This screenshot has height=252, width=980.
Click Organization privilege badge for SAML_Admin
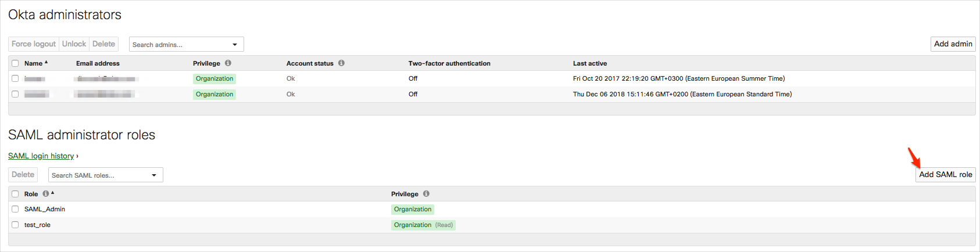coord(413,210)
